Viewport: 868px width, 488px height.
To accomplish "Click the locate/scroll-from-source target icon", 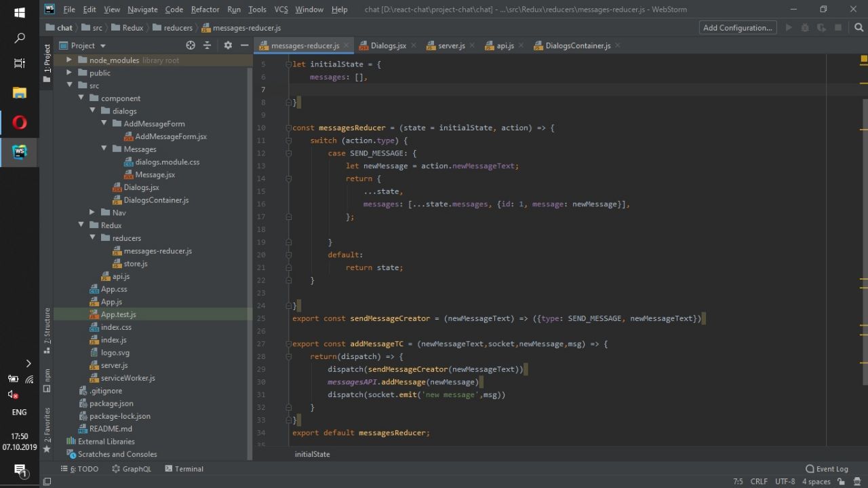I will click(191, 45).
